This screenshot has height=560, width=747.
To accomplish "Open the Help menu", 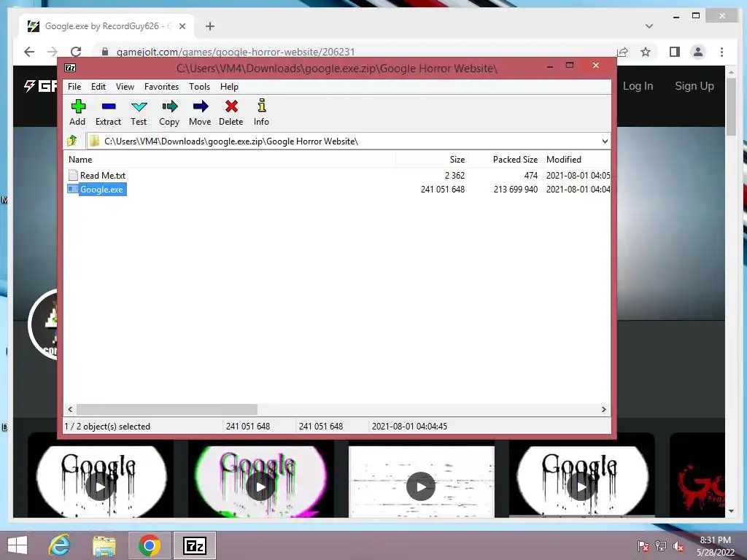I will 229,87.
